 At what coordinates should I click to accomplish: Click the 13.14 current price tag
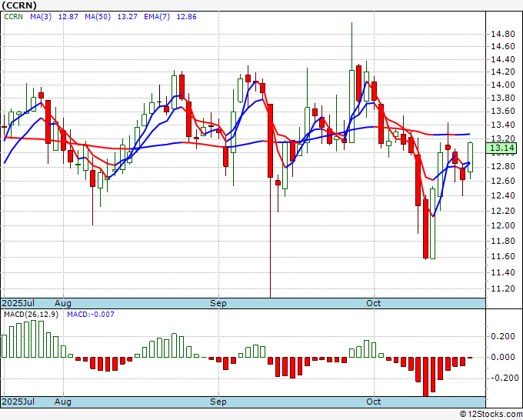(501, 148)
